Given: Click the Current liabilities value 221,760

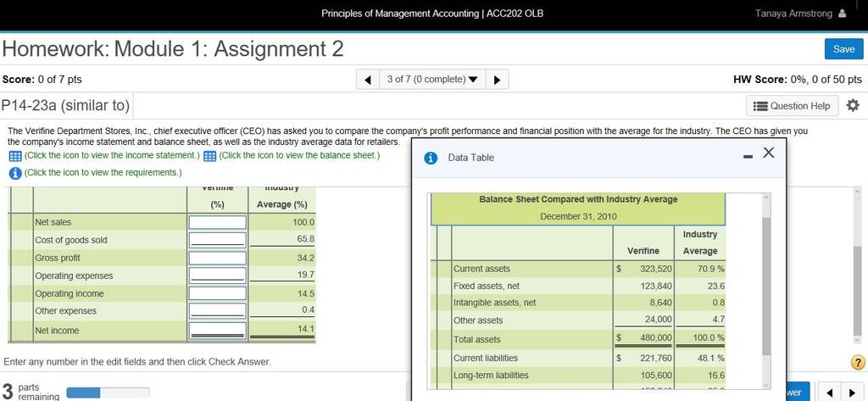Looking at the screenshot, I should (x=655, y=358).
